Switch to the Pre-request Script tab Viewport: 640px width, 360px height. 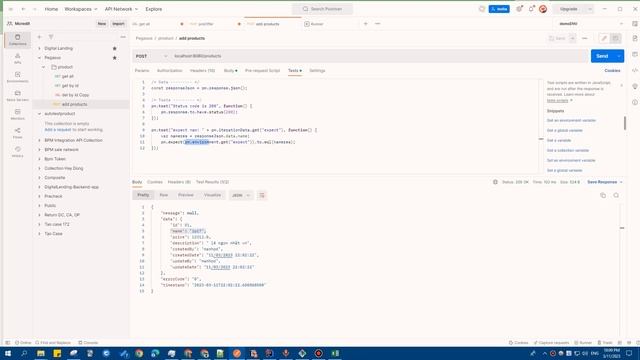point(262,71)
